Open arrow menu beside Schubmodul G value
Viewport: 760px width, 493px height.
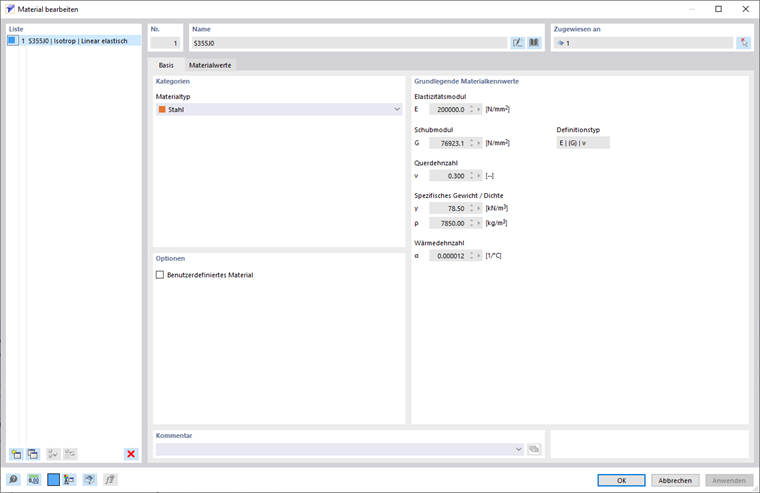click(x=479, y=143)
